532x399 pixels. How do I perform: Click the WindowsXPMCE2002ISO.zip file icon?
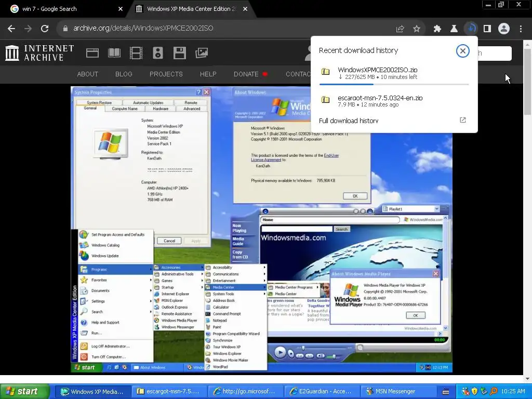(325, 72)
